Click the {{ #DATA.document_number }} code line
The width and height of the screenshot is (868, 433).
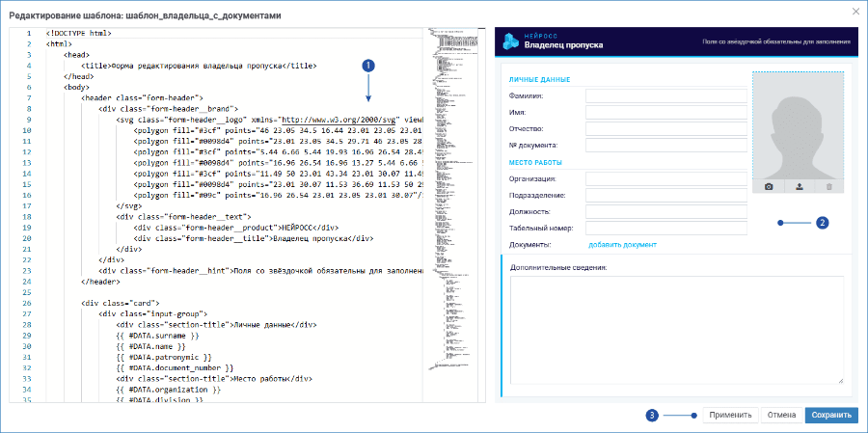[174, 367]
